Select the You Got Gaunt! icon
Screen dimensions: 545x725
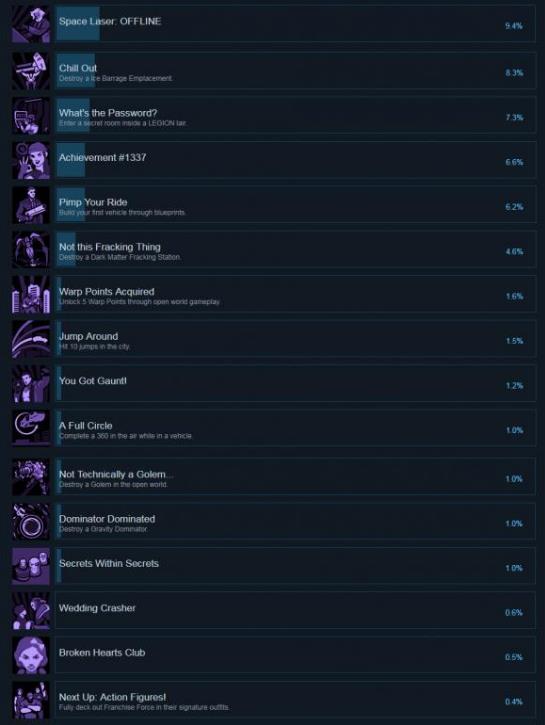[31, 384]
